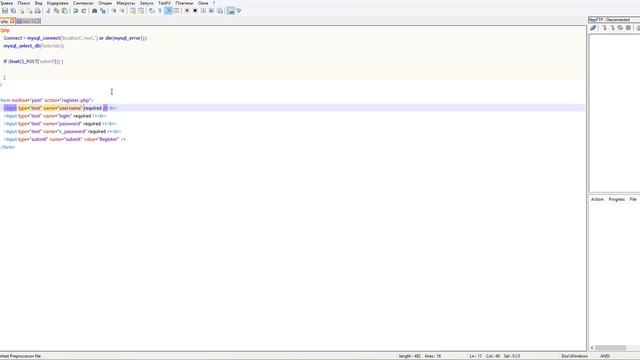Viewport: 640px width, 360px height.
Task: Refresh the NppFTP directory listing
Action: (620, 28)
